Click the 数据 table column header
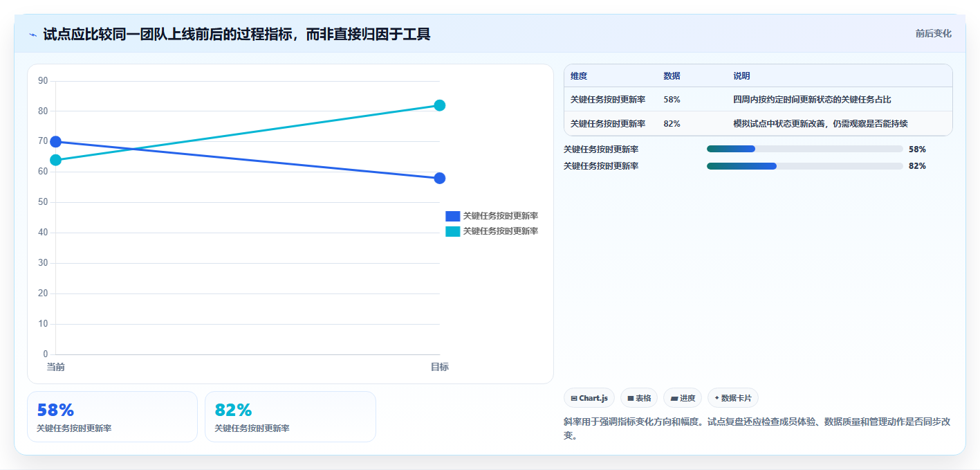Viewport: 980px width, 470px height. point(672,76)
